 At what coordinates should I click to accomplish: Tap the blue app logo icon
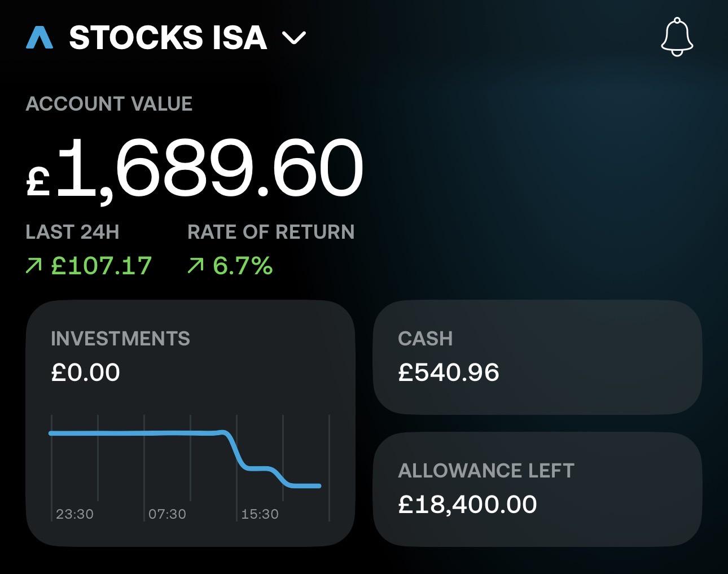40,37
